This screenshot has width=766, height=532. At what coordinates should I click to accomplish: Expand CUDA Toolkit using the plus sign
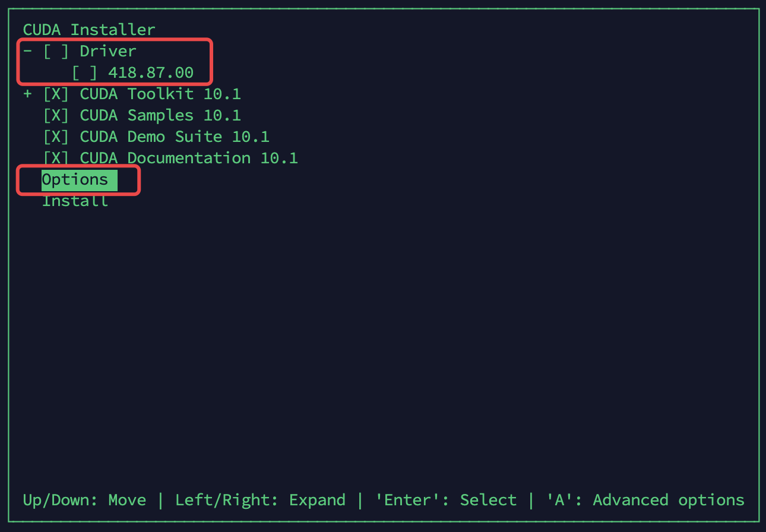(27, 94)
